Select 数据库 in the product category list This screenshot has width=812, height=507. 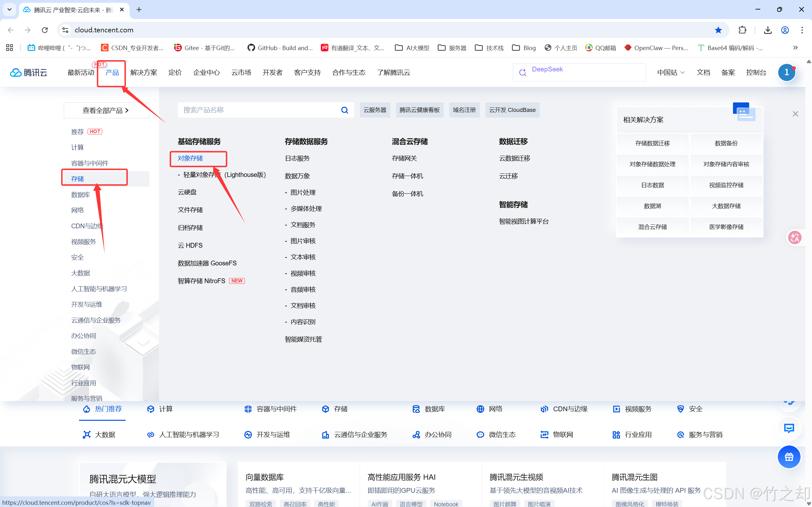[81, 194]
